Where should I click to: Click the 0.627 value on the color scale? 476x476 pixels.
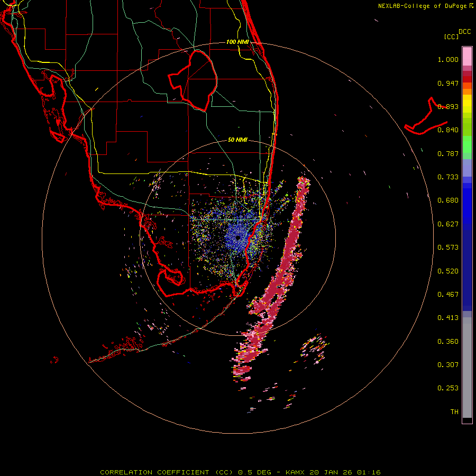pos(448,224)
